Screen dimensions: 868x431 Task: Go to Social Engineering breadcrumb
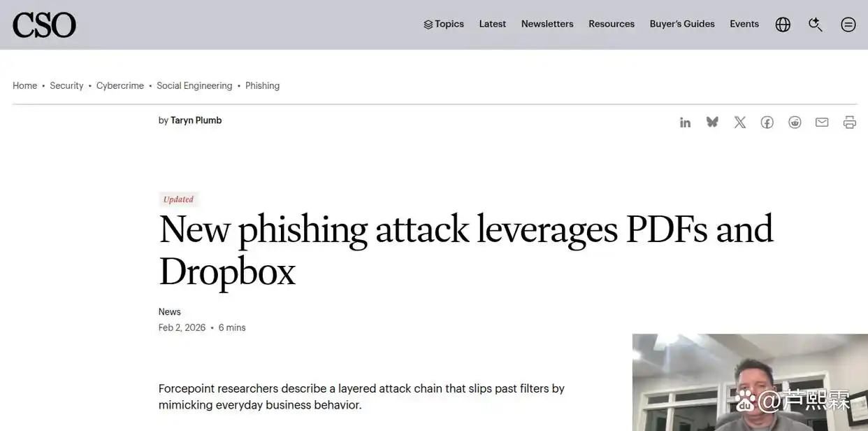click(194, 85)
